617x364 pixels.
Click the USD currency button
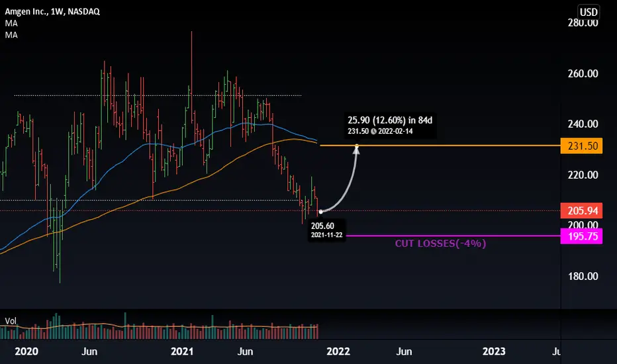click(589, 12)
